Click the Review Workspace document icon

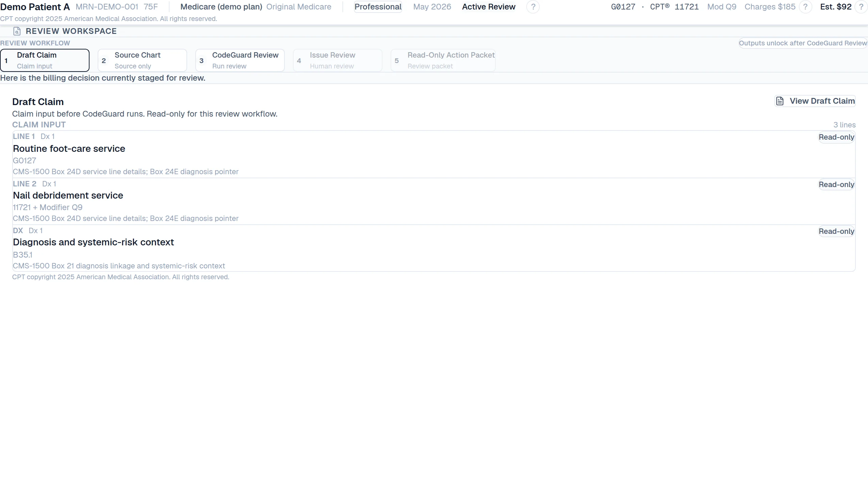pos(17,31)
